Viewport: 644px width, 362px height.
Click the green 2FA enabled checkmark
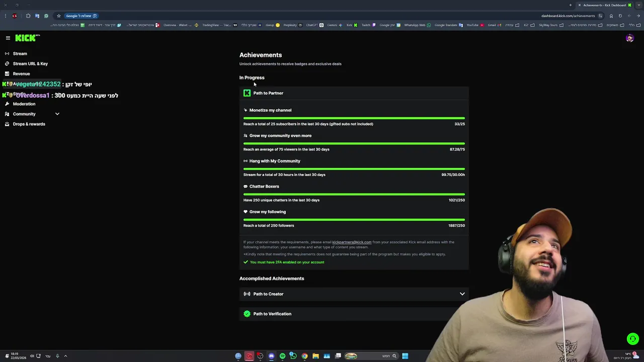(x=246, y=262)
